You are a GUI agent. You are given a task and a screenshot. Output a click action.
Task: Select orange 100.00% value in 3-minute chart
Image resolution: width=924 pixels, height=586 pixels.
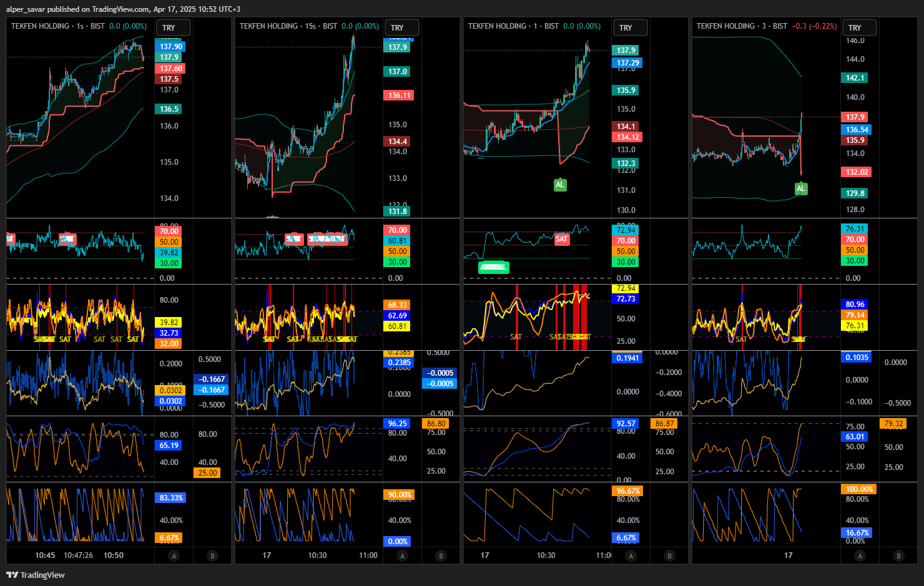click(858, 489)
